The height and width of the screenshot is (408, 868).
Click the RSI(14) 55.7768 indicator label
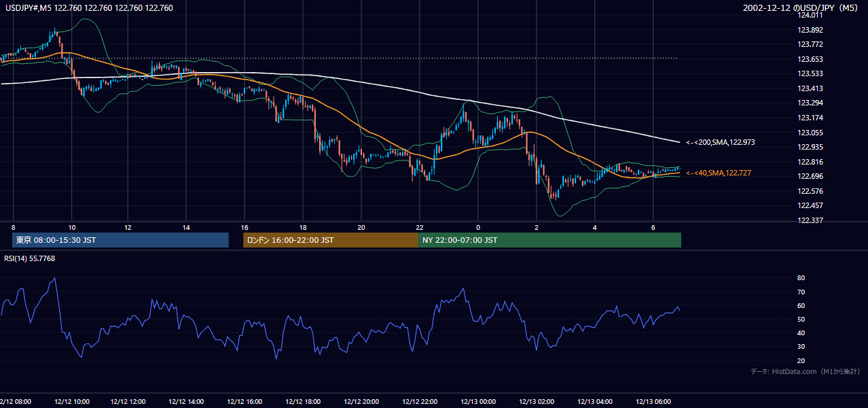[30, 258]
